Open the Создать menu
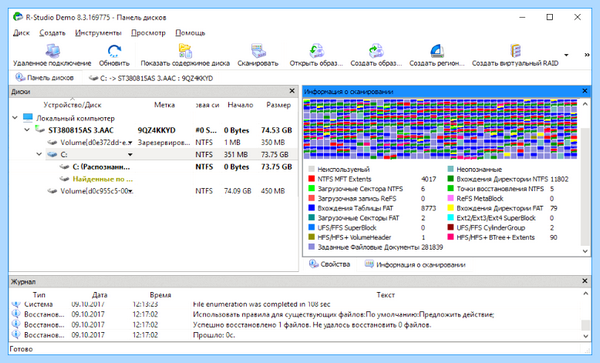Image resolution: width=600 pixels, height=363 pixels. pyautogui.click(x=52, y=33)
